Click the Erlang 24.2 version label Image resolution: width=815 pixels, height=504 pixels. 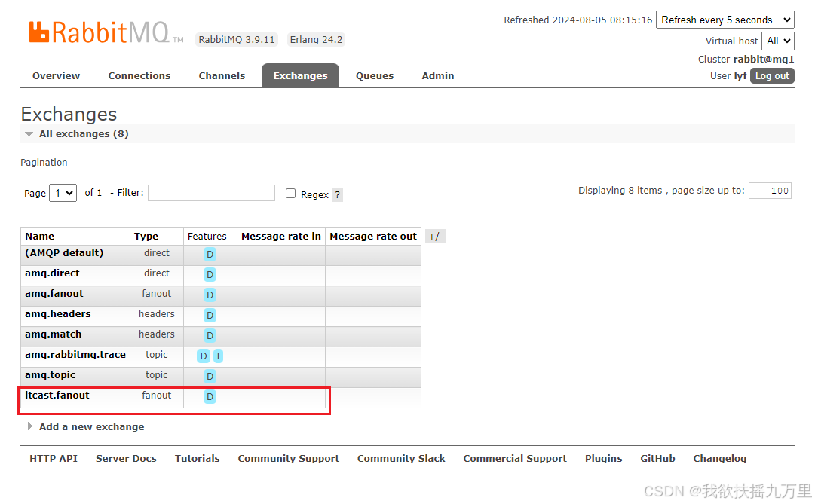pos(316,39)
